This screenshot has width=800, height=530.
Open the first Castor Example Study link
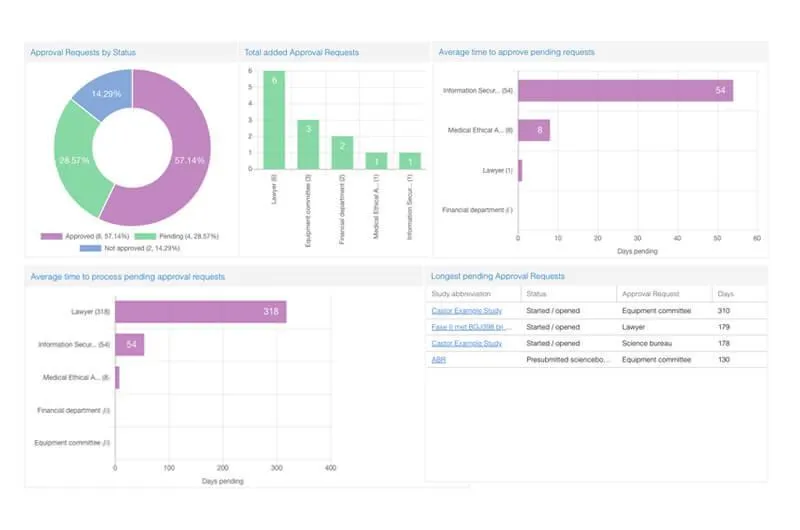(467, 311)
